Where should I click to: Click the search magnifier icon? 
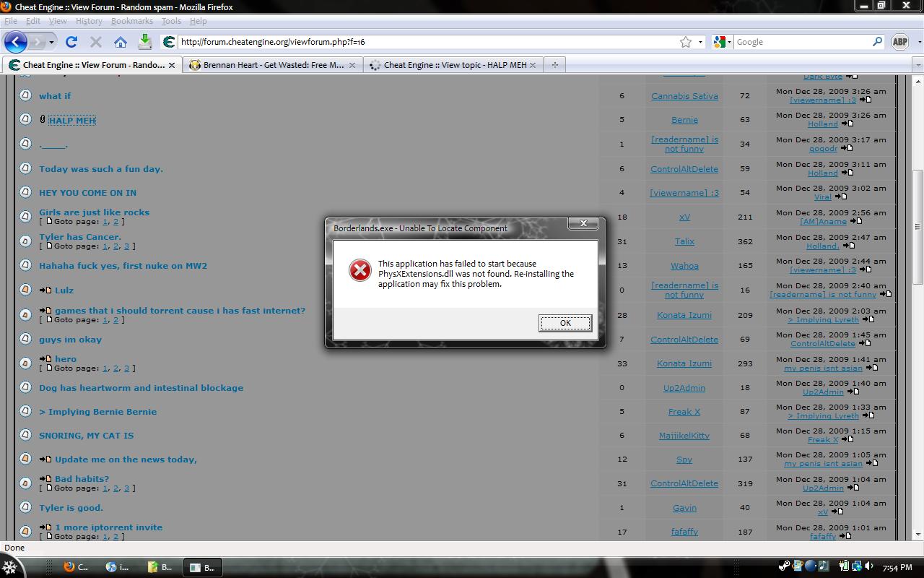(x=878, y=42)
